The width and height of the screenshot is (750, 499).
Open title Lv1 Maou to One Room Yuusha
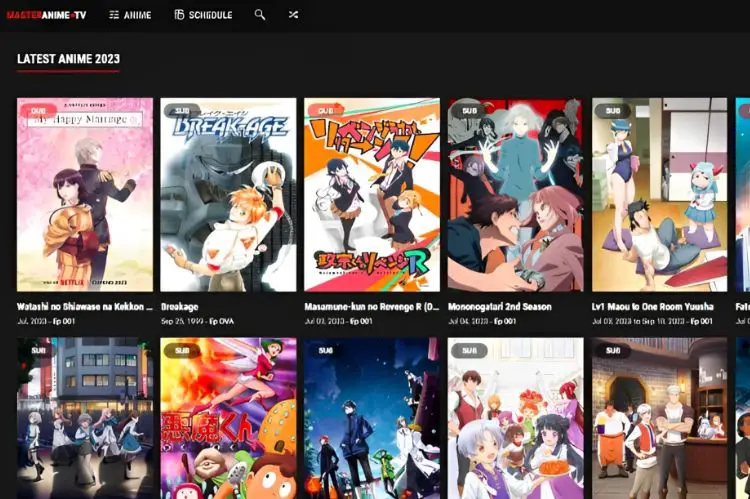coord(652,307)
